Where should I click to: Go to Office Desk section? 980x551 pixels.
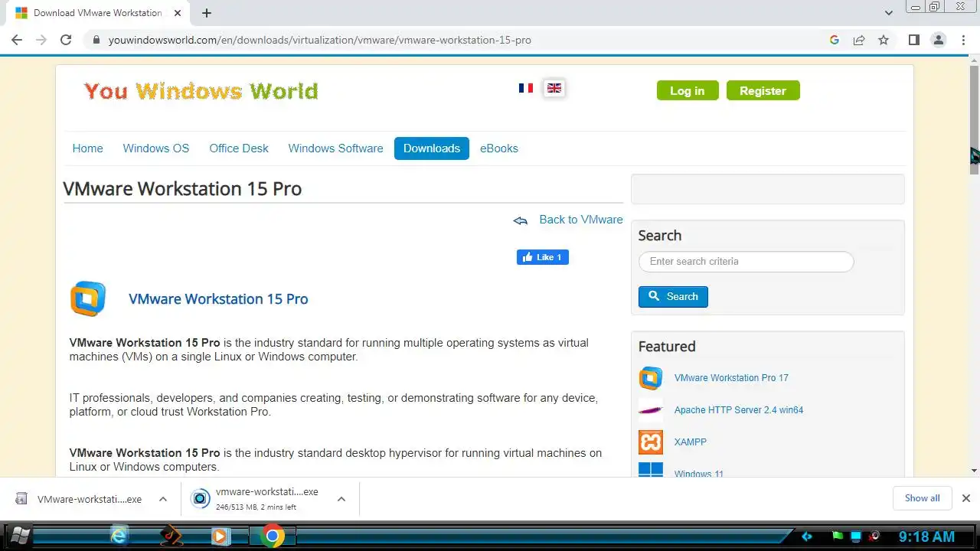coord(239,148)
